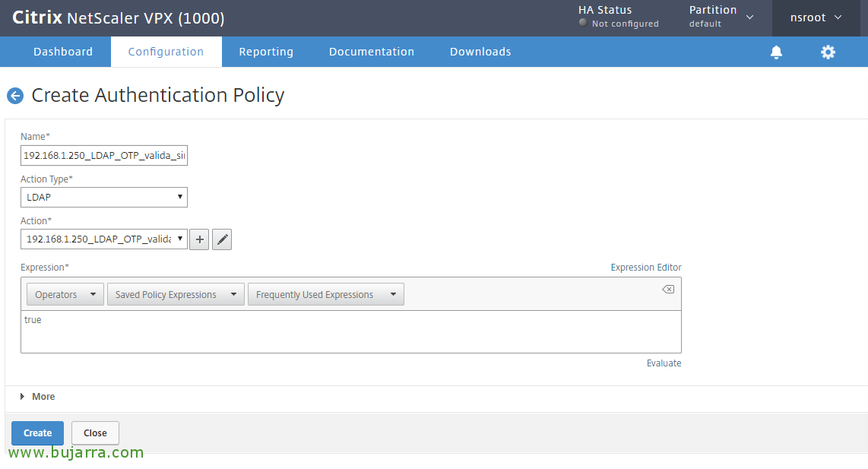The image size is (868, 469).
Task: Click the back arrow beside Create Authentication Policy
Action: [x=14, y=96]
